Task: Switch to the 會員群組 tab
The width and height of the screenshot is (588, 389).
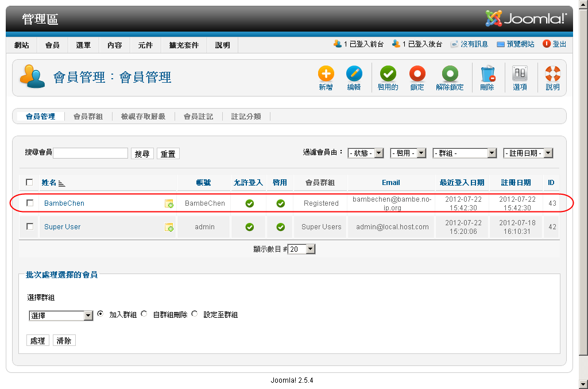Action: 88,117
